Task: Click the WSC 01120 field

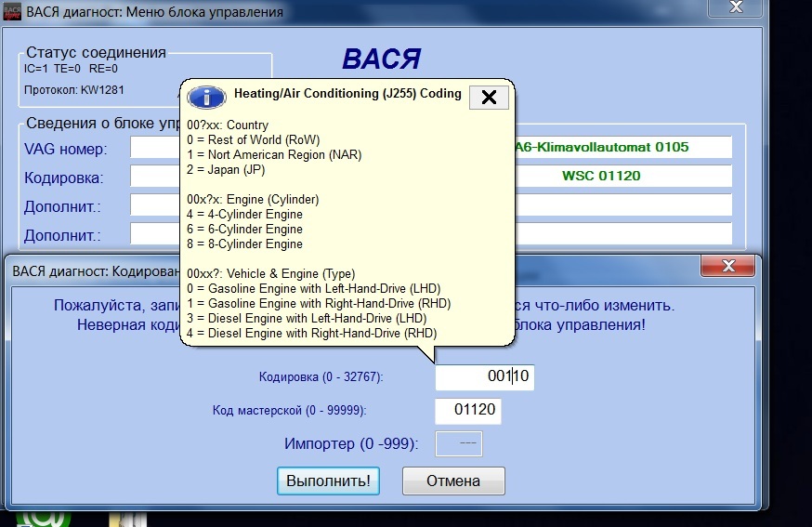Action: coord(623,177)
